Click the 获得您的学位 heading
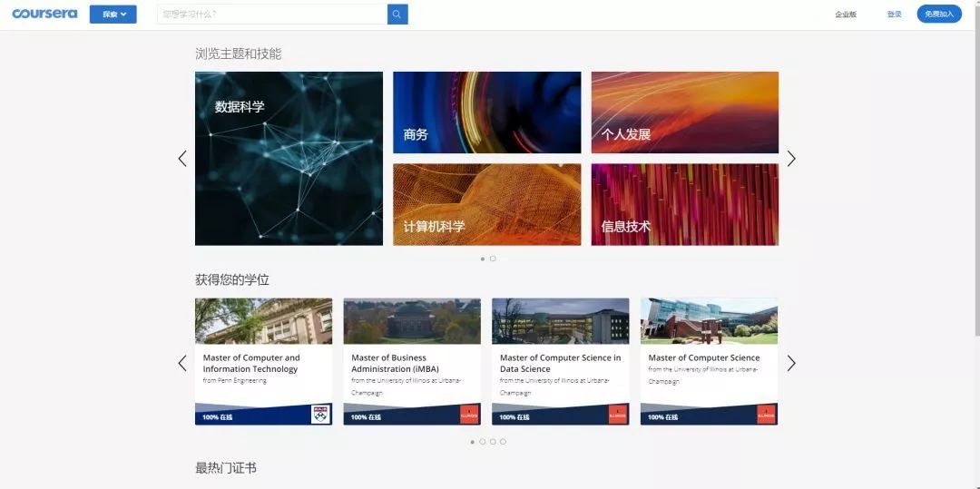The height and width of the screenshot is (489, 980). point(232,279)
